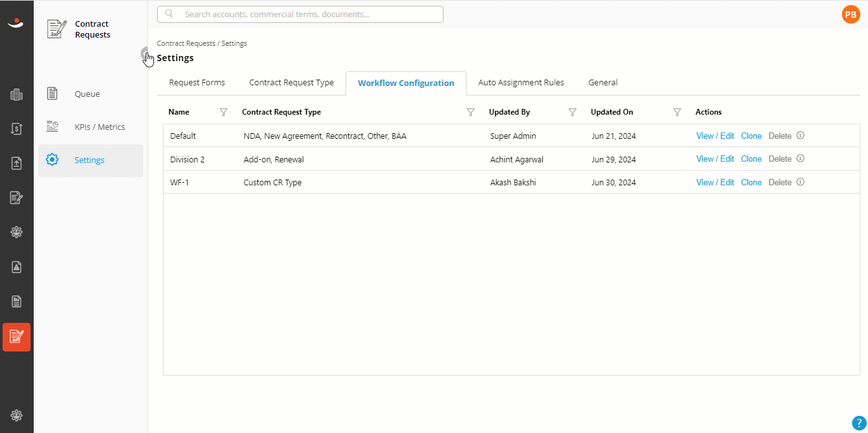Open the upload document icon in dark sidebar
868x433 pixels.
(x=17, y=163)
